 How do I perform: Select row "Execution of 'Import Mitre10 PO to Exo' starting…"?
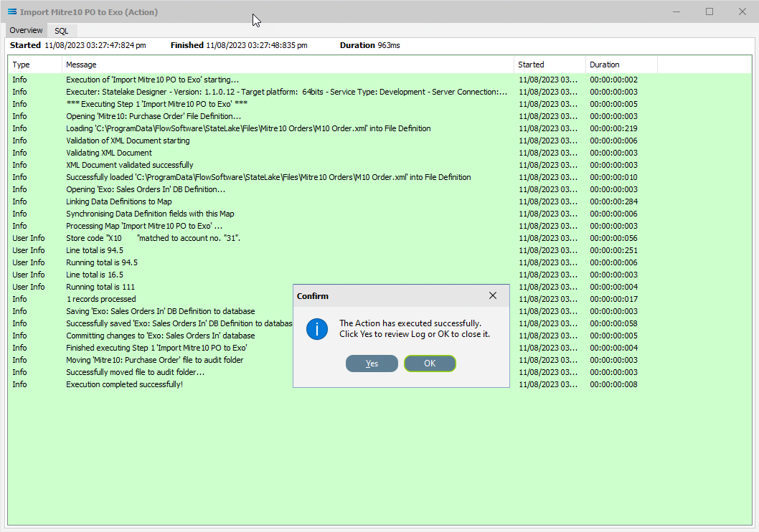click(x=379, y=80)
